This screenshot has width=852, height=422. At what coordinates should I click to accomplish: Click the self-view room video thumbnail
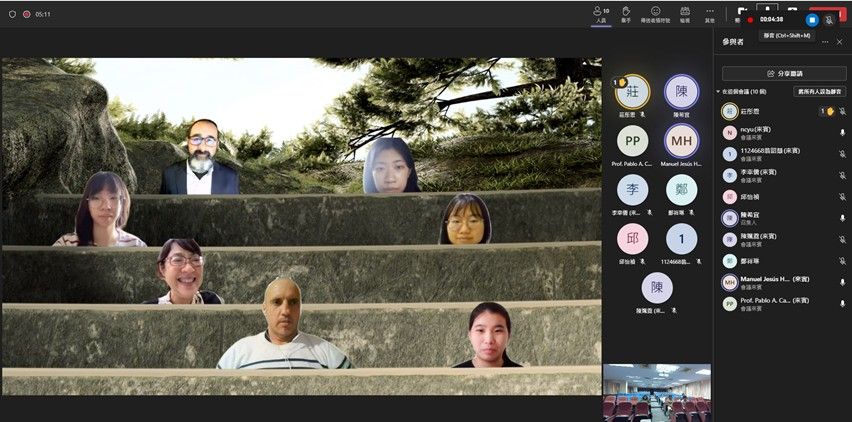pos(657,392)
